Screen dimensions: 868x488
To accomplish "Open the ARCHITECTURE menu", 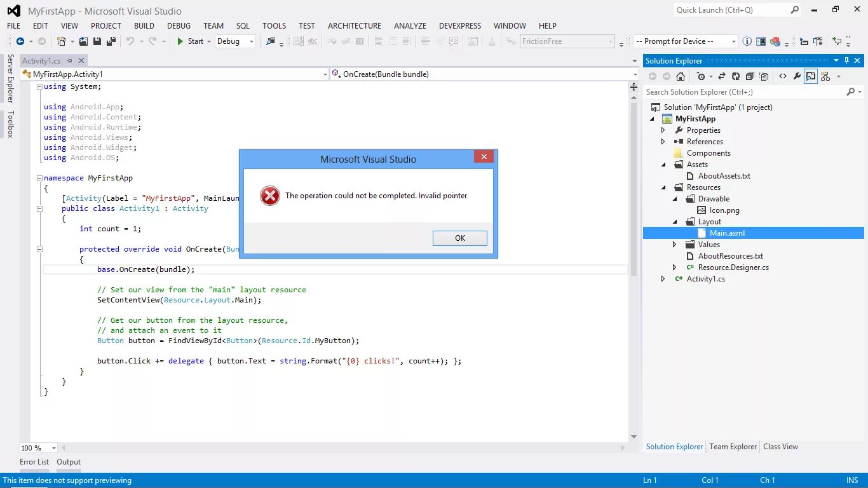I will point(355,26).
